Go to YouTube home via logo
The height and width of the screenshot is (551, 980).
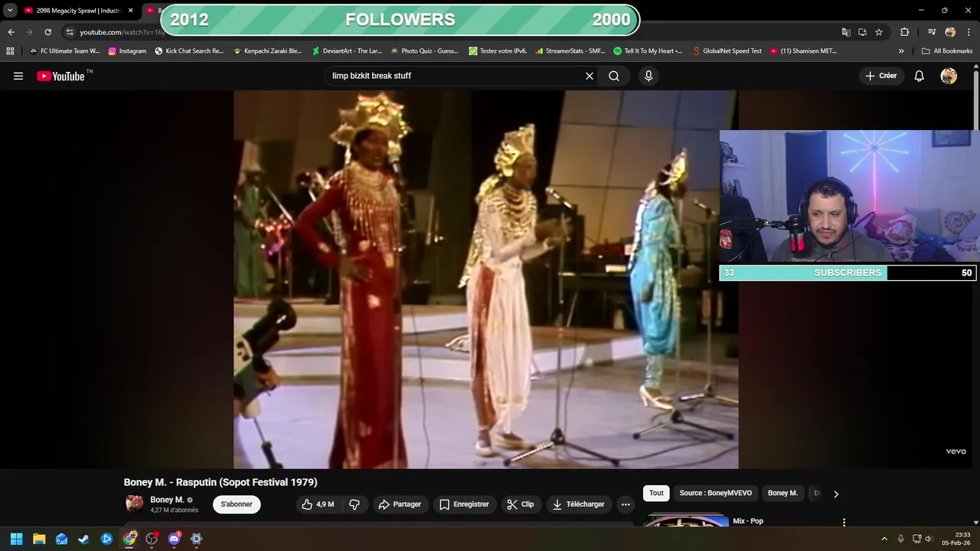(60, 76)
